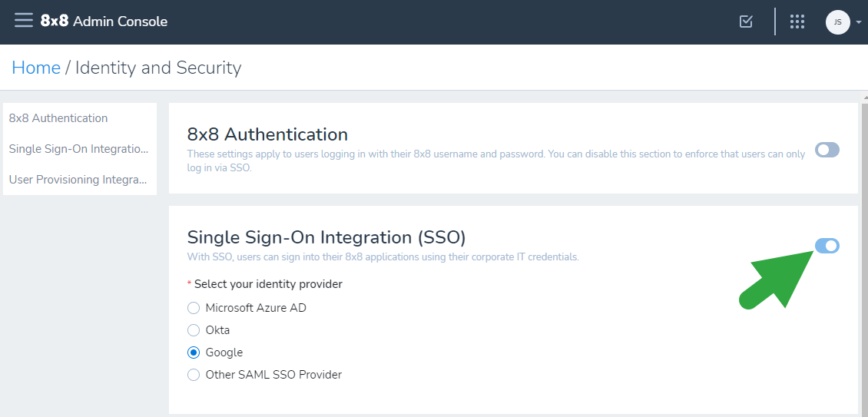
Task: Open User Provisioning Integration sidebar item
Action: coord(80,180)
